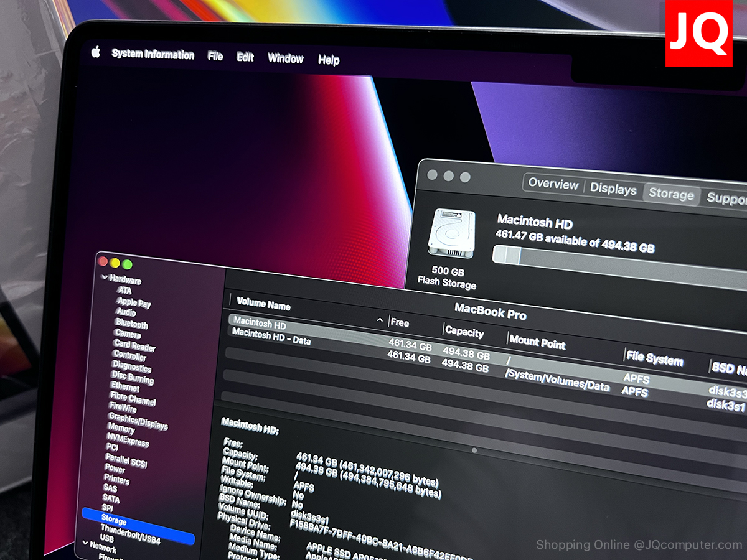
Task: Click the "500 GB Flash Storage" label
Action: 448,278
